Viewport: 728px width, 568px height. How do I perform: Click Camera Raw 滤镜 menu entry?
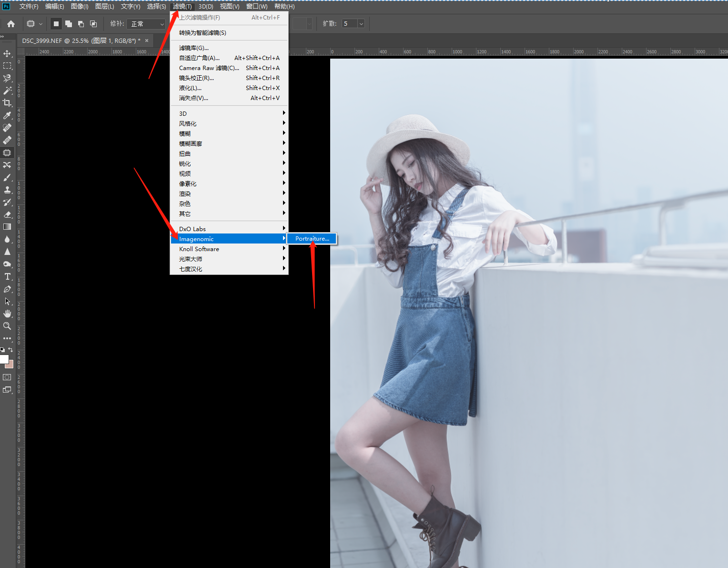coord(209,68)
